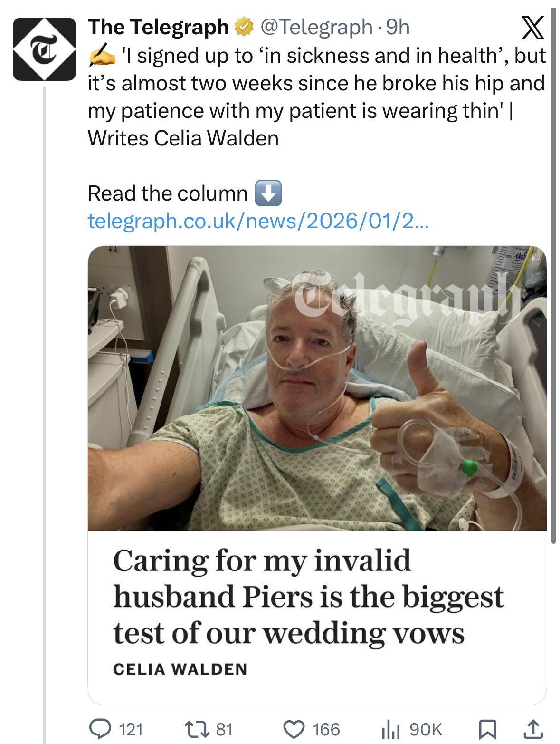This screenshot has width=560, height=744.
Task: Open the @Telegraph handle
Action: click(x=316, y=27)
